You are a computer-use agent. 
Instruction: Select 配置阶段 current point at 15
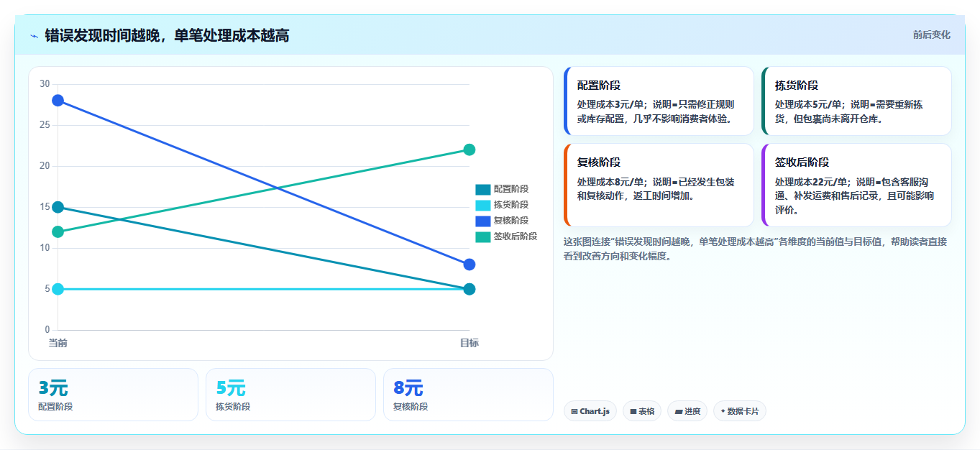click(x=58, y=207)
